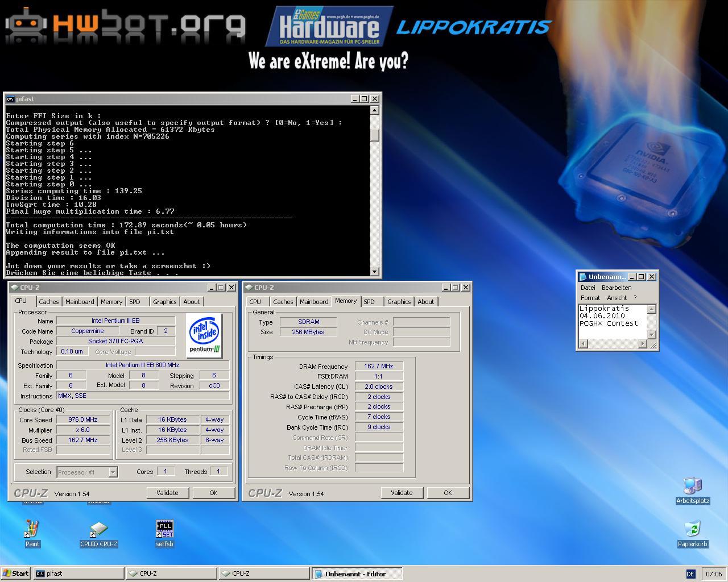This screenshot has height=582, width=728.
Task: Activate first CPU-Z taskbar button
Action: (x=171, y=573)
